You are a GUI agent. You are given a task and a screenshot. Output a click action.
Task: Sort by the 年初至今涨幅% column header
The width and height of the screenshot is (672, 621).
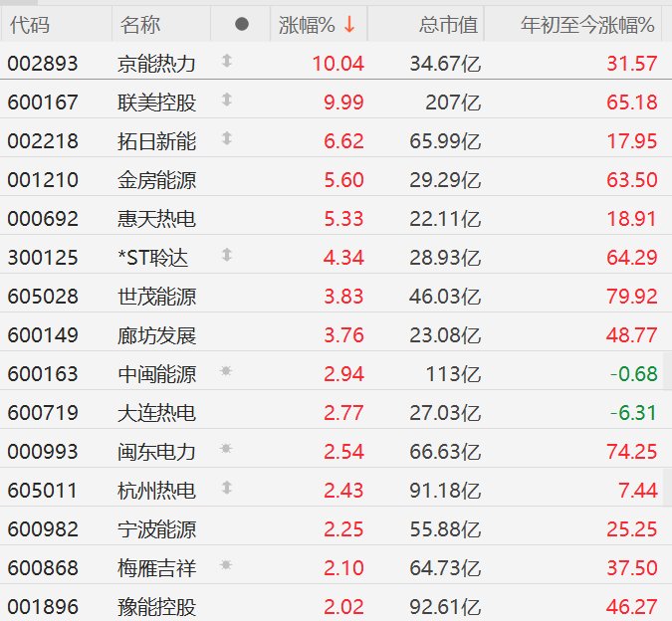click(587, 24)
